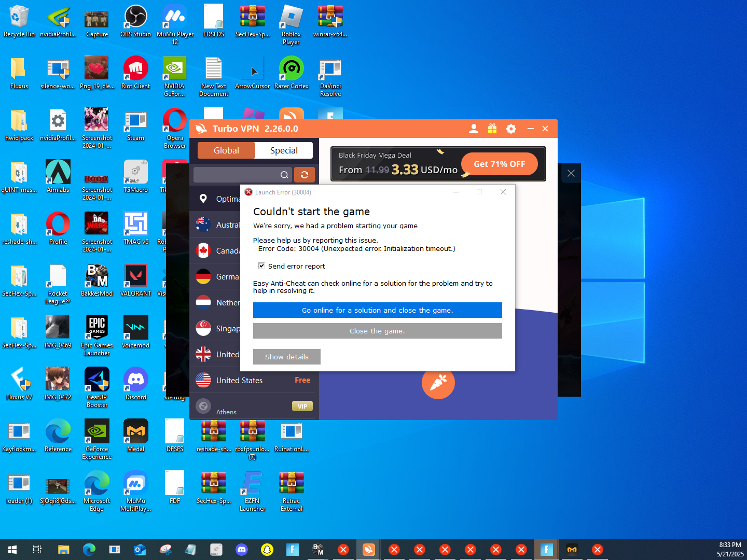Open Discord from the taskbar
The height and width of the screenshot is (560, 747).
[x=242, y=550]
